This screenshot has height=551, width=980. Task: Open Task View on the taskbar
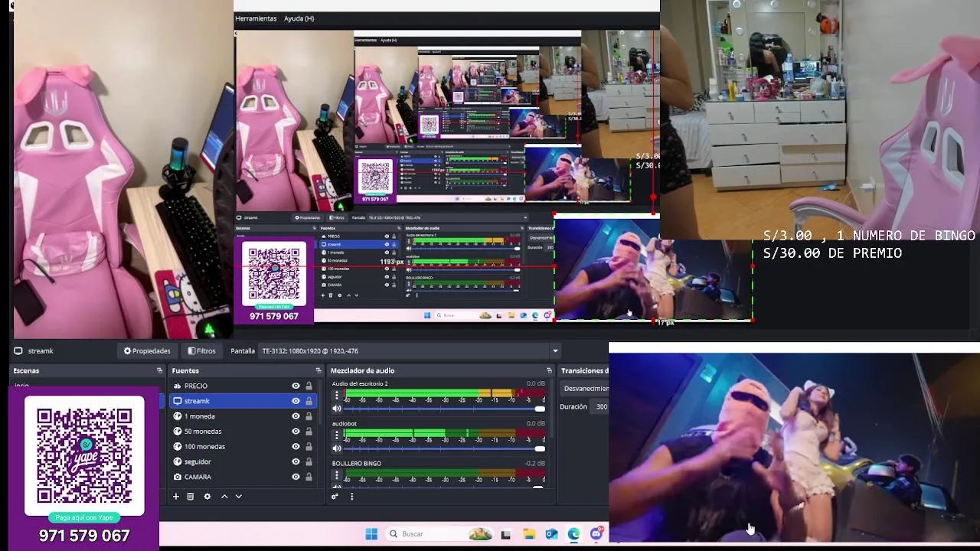click(x=505, y=534)
